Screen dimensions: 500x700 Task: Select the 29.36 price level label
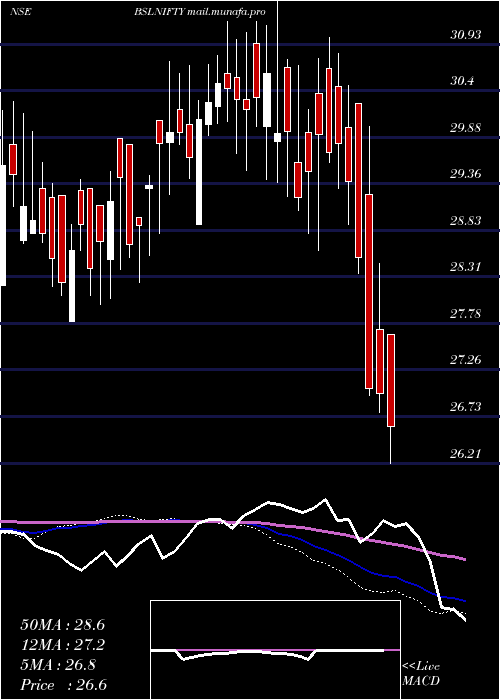coord(466,174)
